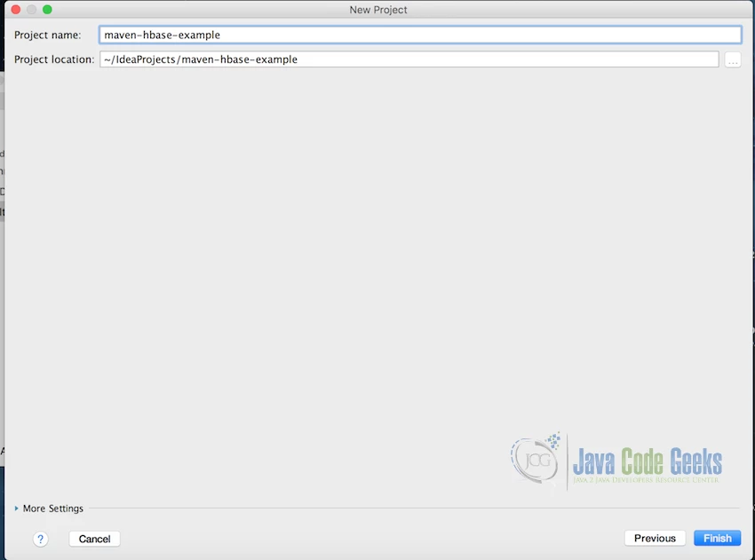755x560 pixels.
Task: Open the browse folder ellipsis button
Action: click(x=733, y=59)
